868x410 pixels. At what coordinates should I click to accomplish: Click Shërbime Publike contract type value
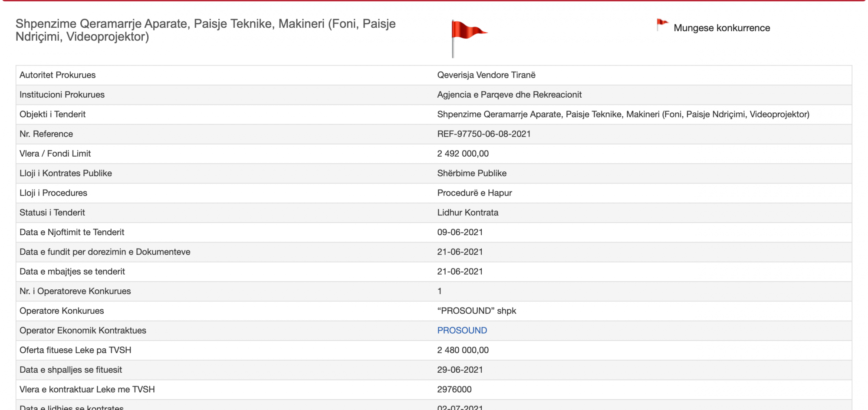(x=472, y=173)
